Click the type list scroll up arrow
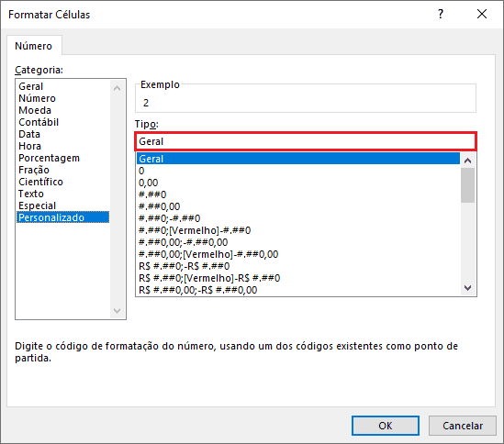504x444 pixels. click(x=468, y=161)
